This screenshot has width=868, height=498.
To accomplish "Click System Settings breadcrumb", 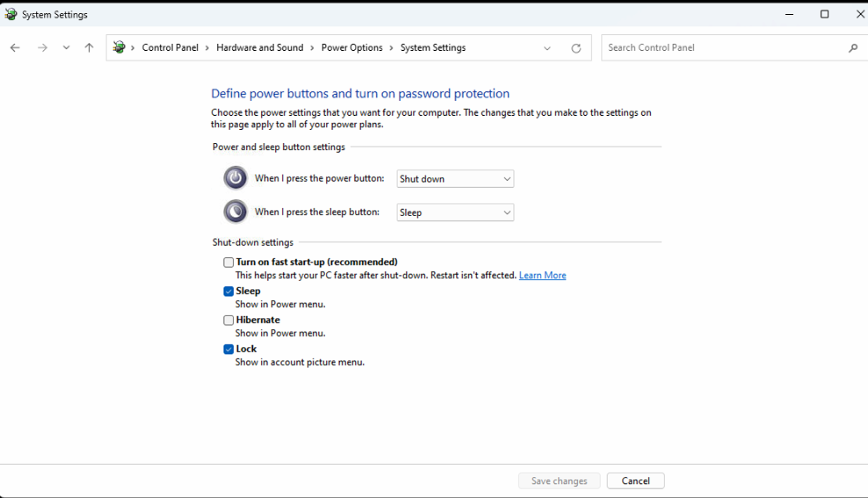I will 433,47.
